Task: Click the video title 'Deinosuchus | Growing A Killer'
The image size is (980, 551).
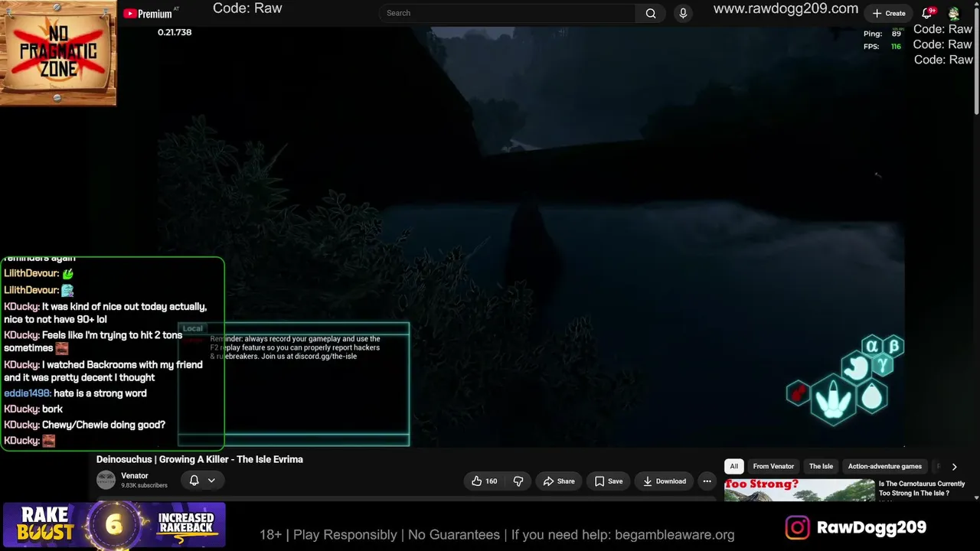Action: pyautogui.click(x=200, y=459)
